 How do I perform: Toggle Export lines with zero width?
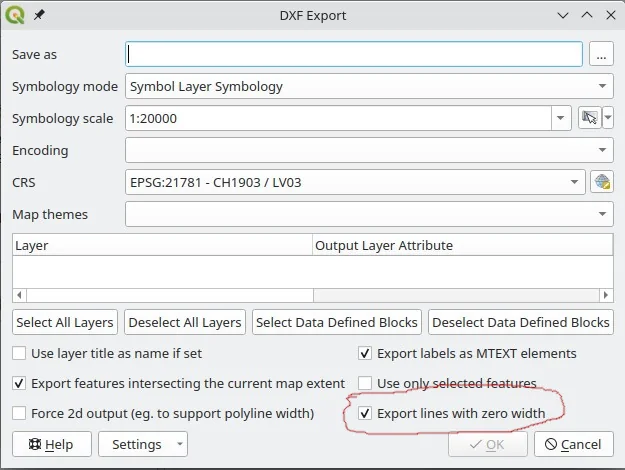[x=365, y=413]
